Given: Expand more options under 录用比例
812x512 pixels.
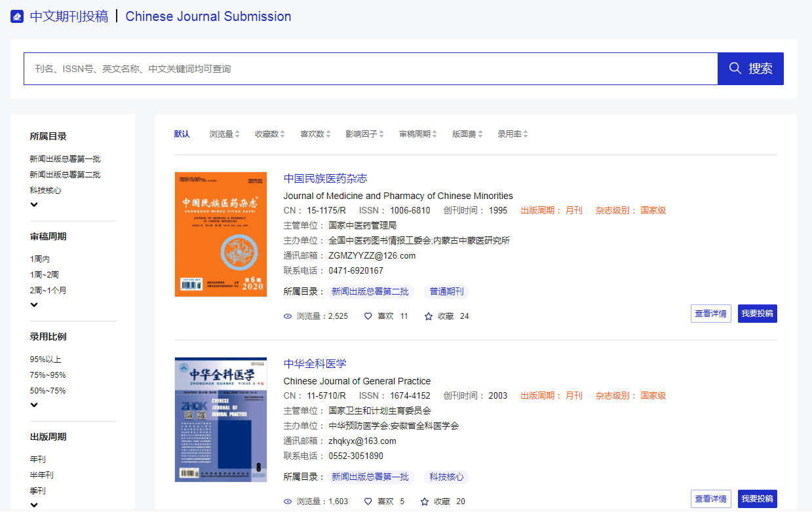Looking at the screenshot, I should click(x=34, y=405).
